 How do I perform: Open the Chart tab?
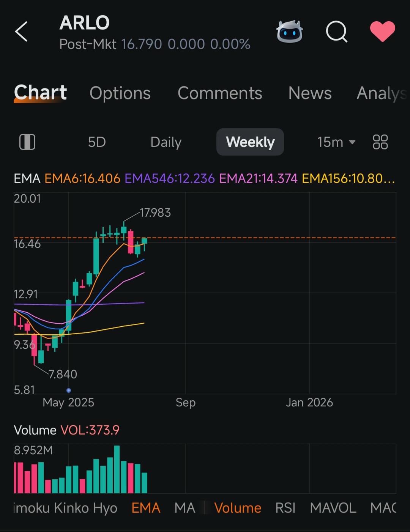pos(40,93)
